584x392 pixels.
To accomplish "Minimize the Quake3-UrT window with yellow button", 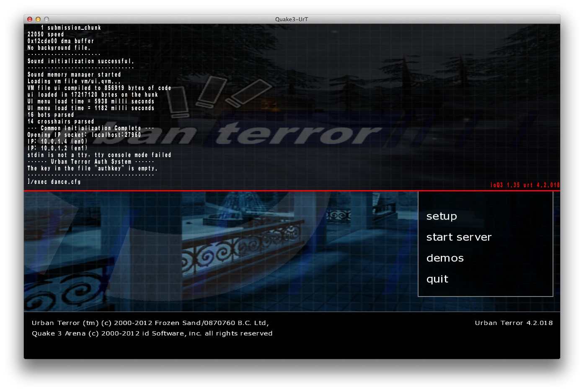I will (38, 19).
